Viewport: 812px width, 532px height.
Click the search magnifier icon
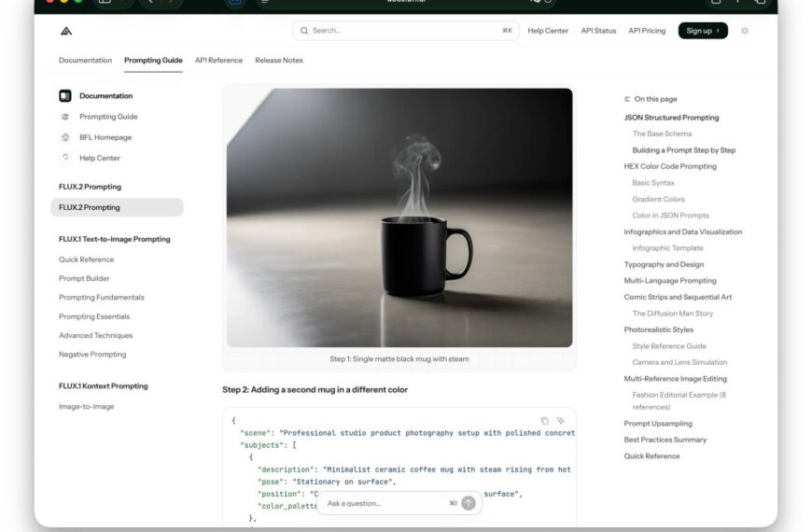304,31
